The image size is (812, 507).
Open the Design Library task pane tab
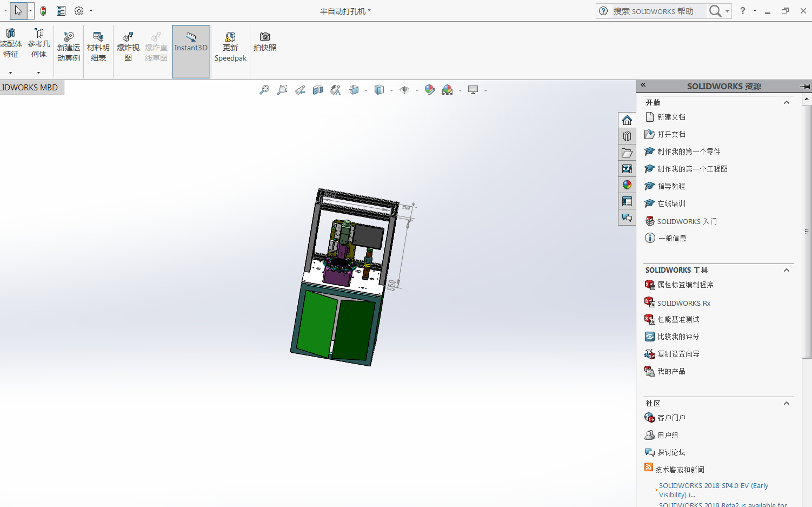click(x=627, y=136)
